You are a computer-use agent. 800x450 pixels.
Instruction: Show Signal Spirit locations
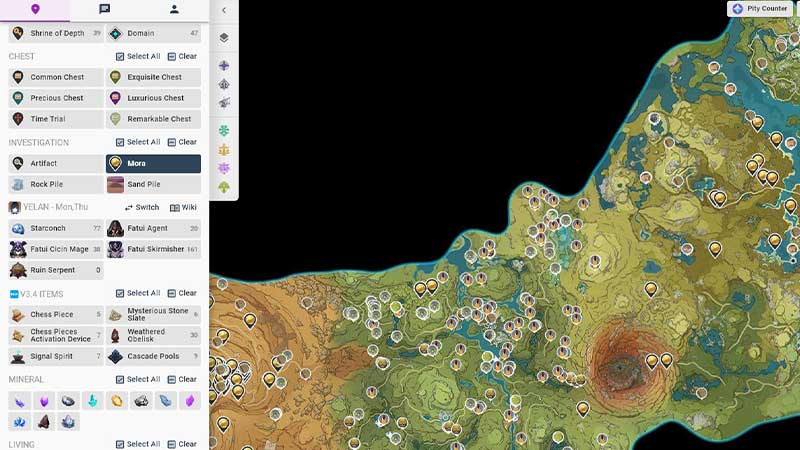(x=56, y=356)
